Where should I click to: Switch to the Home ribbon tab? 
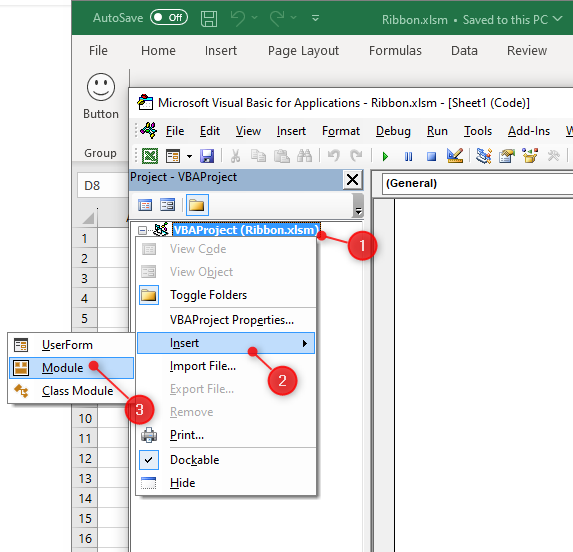158,50
